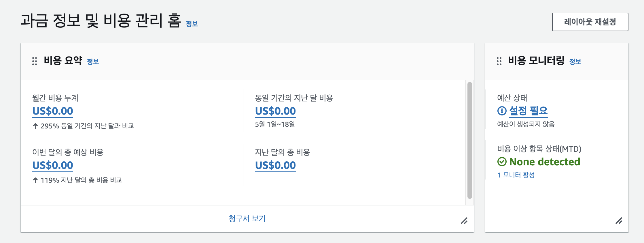The height and width of the screenshot is (243, 644).
Task: Click the up arrow next to 119%
Action: [35, 180]
